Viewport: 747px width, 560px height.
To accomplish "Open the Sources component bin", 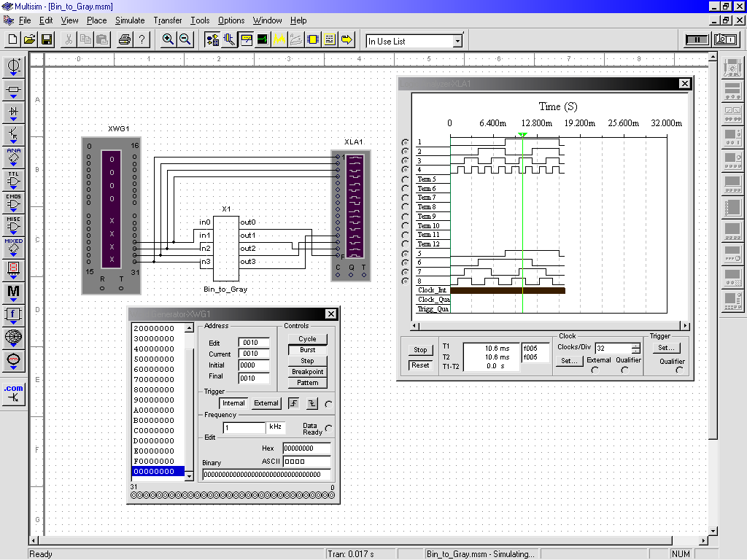I will point(13,66).
